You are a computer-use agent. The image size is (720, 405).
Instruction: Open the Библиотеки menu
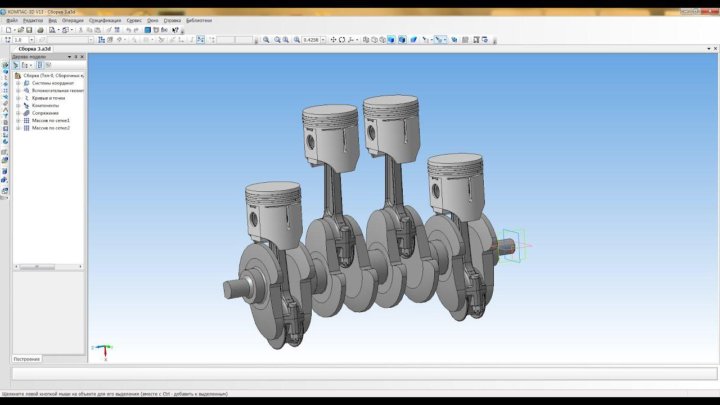point(199,20)
